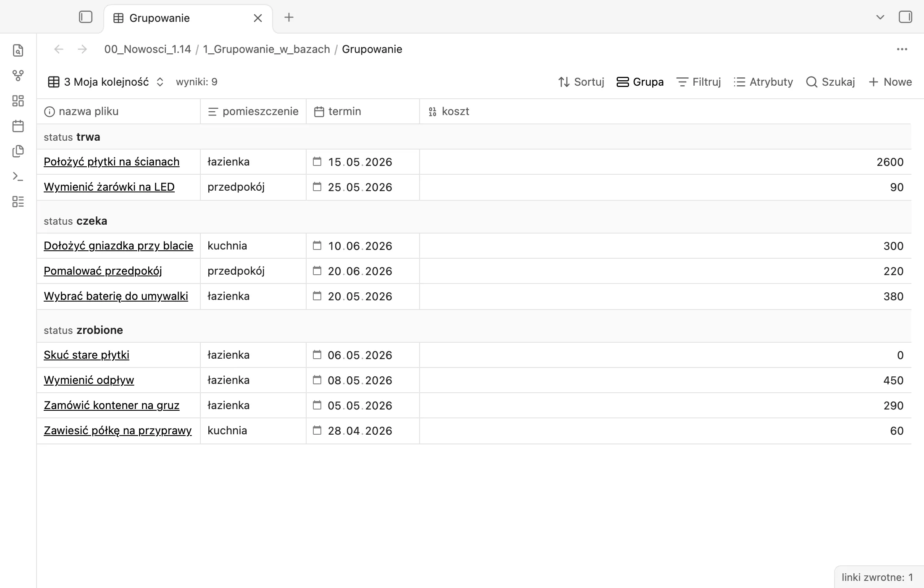Click 'pomieszczenie' column header
The height and width of the screenshot is (588, 924).
[x=253, y=111]
